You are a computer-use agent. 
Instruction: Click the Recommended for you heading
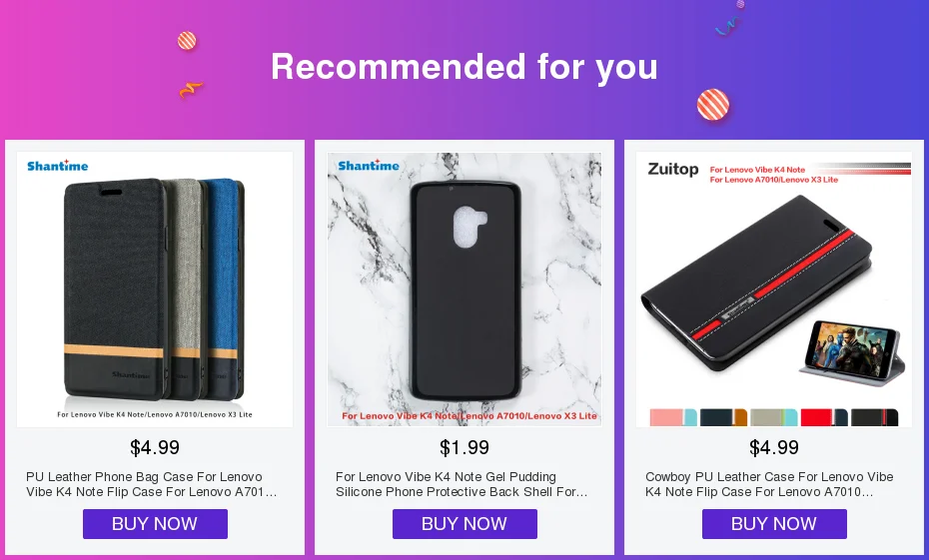tap(464, 66)
